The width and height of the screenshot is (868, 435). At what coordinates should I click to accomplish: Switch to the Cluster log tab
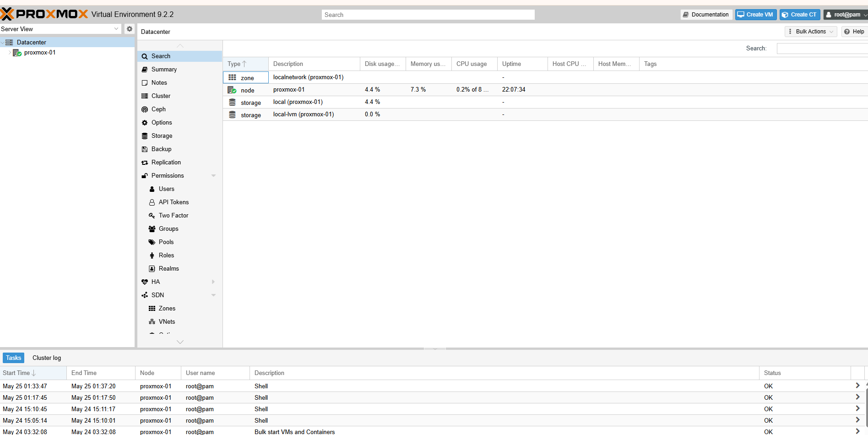pyautogui.click(x=47, y=358)
